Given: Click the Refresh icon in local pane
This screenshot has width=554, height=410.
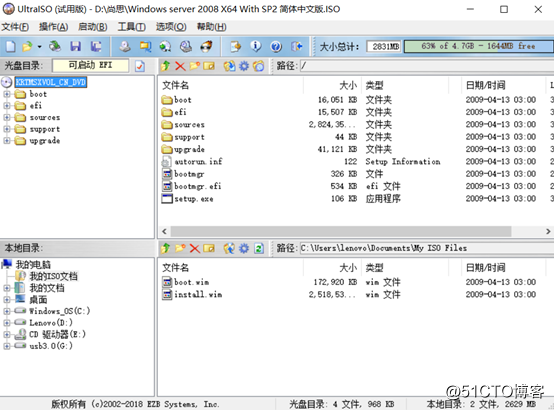Looking at the screenshot, I should 259,248.
